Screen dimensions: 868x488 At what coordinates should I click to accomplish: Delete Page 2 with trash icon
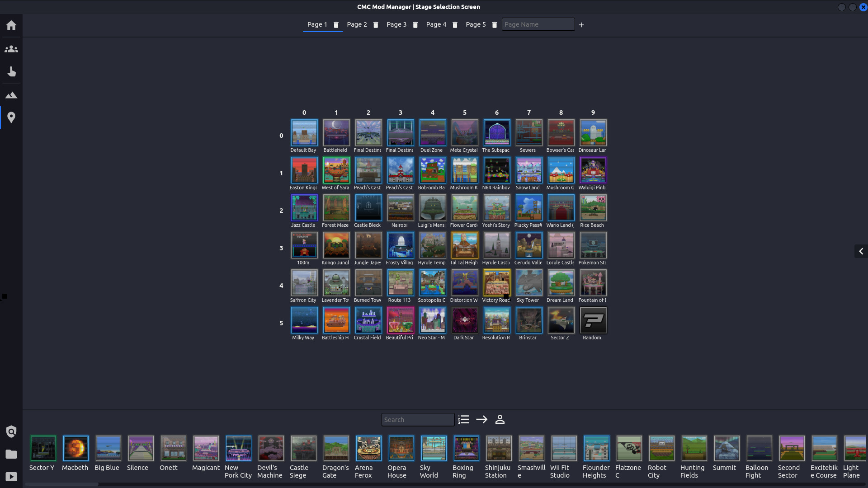(x=376, y=25)
